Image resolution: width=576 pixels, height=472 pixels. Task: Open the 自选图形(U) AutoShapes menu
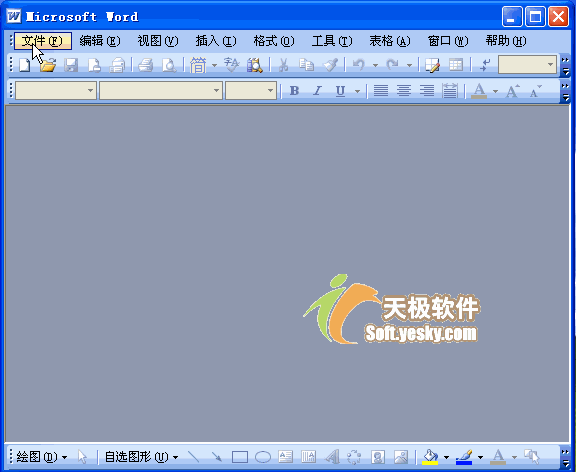coord(141,457)
